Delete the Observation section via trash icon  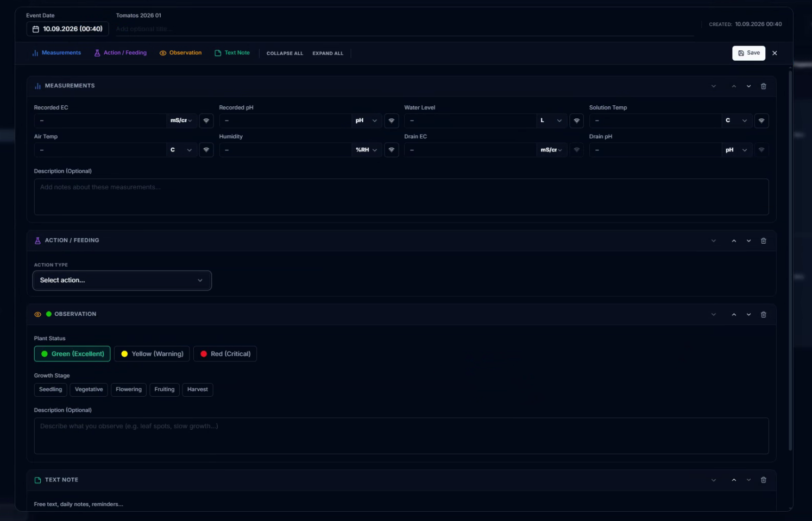click(x=763, y=315)
